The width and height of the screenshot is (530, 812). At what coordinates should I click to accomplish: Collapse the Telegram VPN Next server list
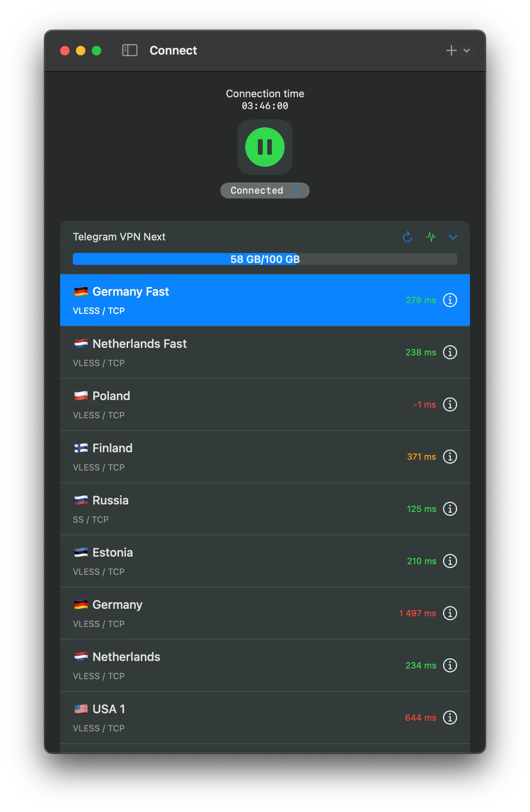[453, 237]
